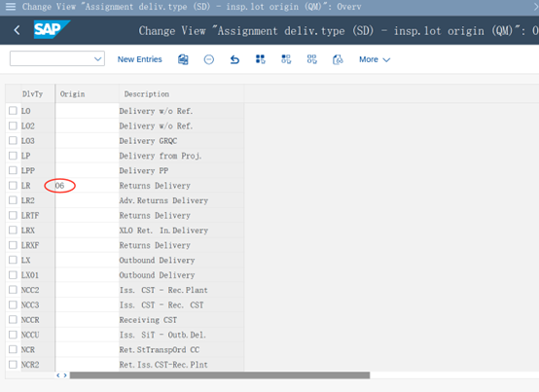Click the horizontal scrollbar of the table
The image size is (539, 392).
tap(220, 375)
